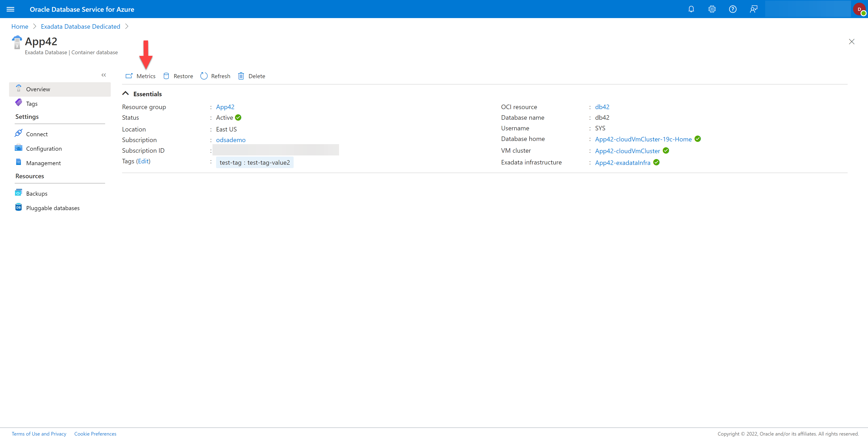
Task: Open the notifications bell
Action: (x=691, y=9)
